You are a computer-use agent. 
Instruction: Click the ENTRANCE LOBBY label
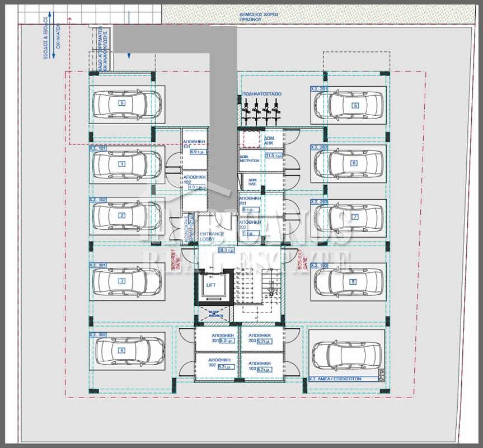[x=213, y=236]
